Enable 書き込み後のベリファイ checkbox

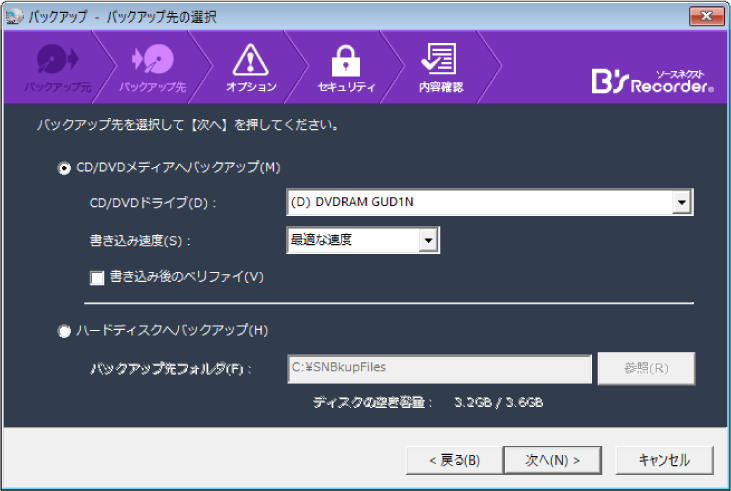98,277
